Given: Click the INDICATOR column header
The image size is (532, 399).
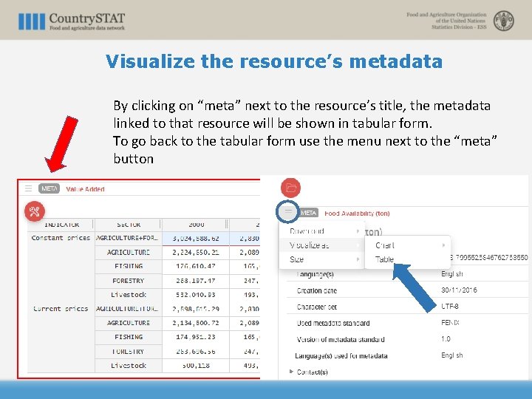Looking at the screenshot, I should point(61,225).
